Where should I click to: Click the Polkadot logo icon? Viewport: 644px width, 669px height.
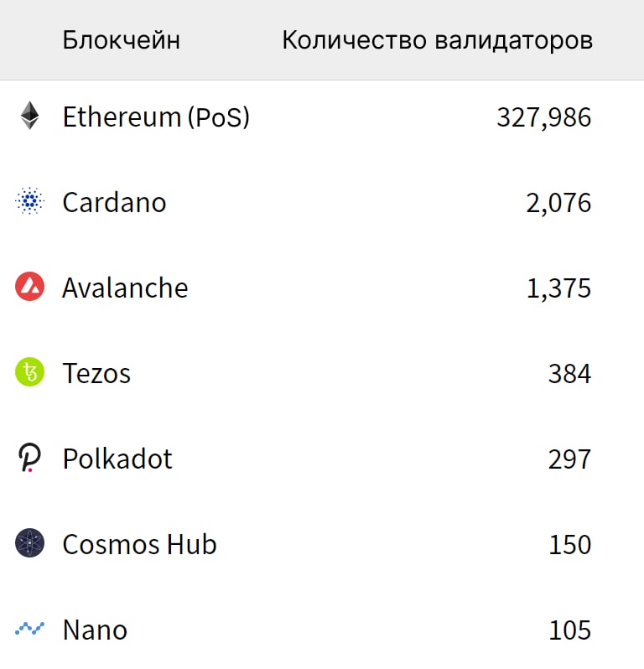tap(30, 459)
